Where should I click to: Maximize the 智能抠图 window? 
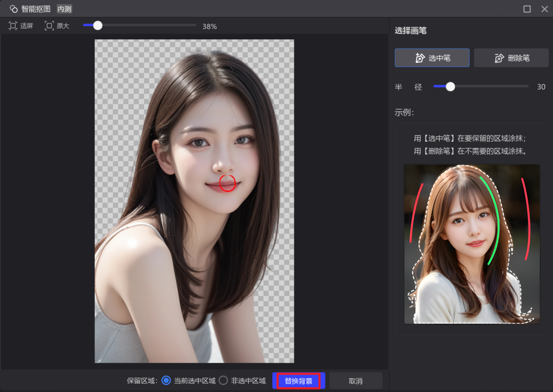pos(527,9)
